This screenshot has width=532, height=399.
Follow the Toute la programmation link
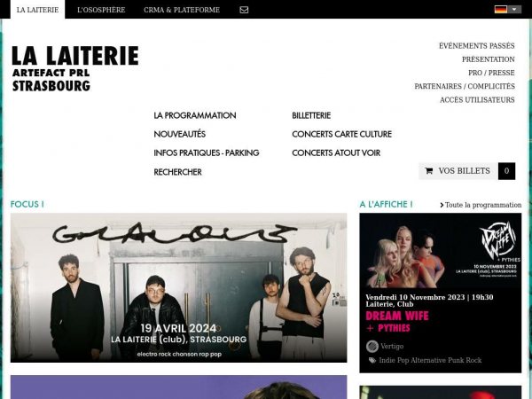pyautogui.click(x=483, y=205)
